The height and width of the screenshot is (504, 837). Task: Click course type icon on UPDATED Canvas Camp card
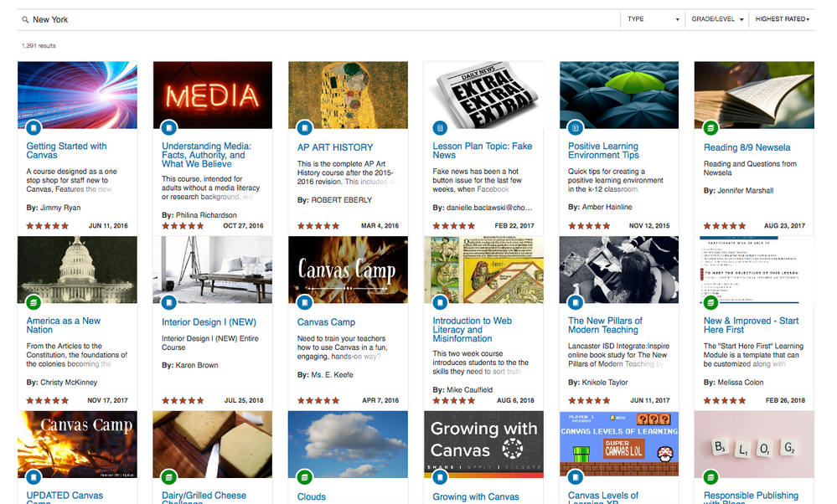(34, 477)
